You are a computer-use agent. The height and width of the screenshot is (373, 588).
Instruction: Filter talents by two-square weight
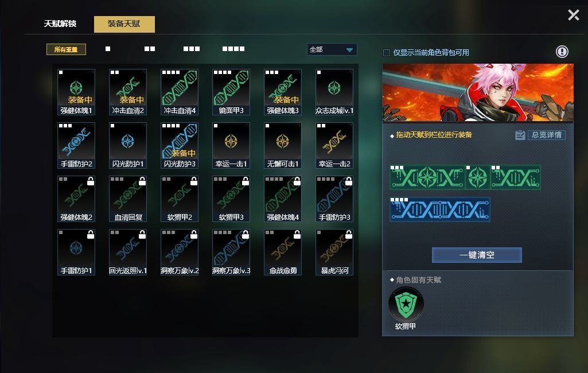[x=150, y=49]
